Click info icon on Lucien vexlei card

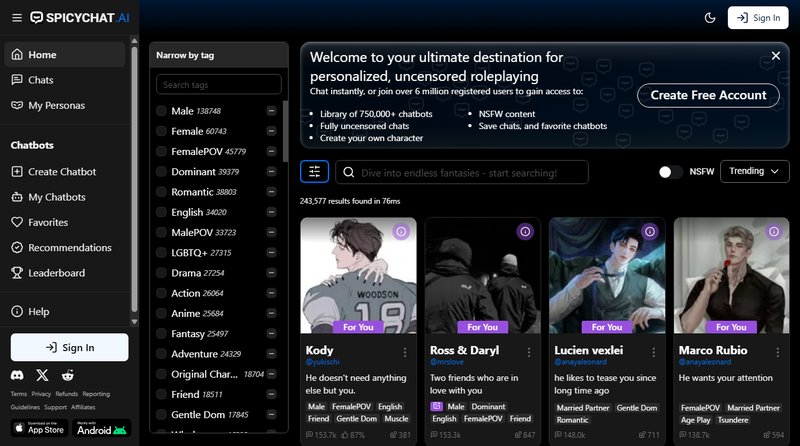point(648,231)
